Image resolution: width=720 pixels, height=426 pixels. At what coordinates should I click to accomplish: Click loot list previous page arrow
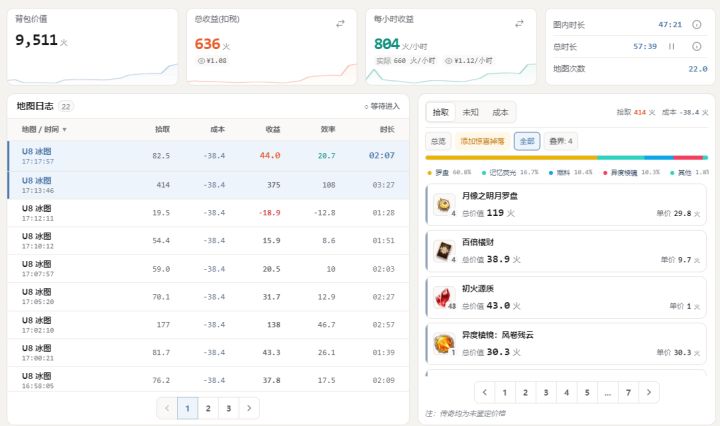pos(484,392)
